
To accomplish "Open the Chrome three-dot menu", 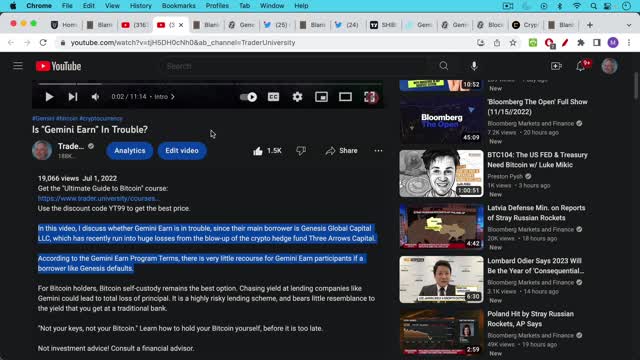I will click(629, 42).
